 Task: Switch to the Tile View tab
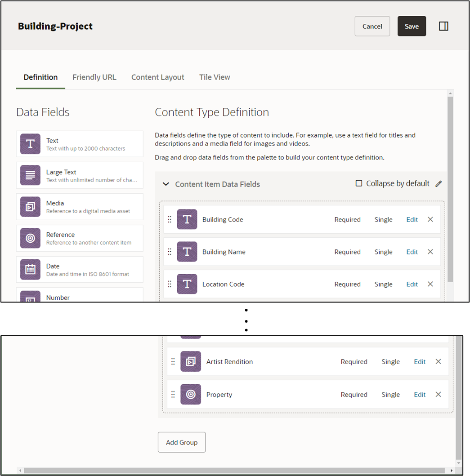pos(214,77)
